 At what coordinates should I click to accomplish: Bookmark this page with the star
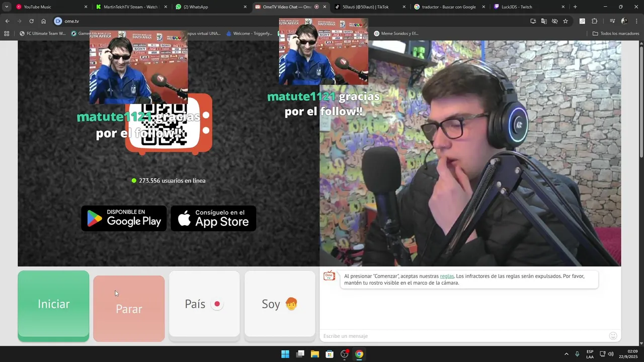coord(566,21)
